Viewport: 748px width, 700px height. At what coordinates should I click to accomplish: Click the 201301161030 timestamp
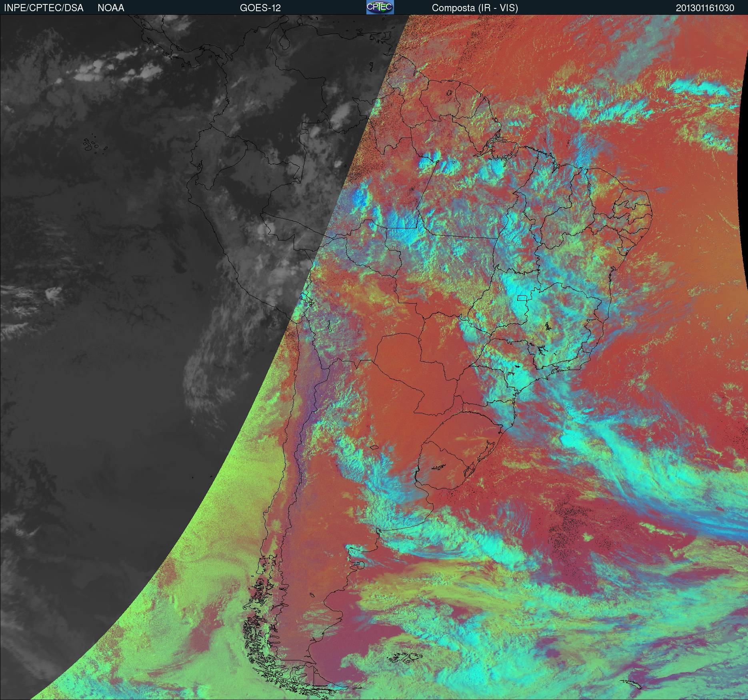tap(705, 8)
